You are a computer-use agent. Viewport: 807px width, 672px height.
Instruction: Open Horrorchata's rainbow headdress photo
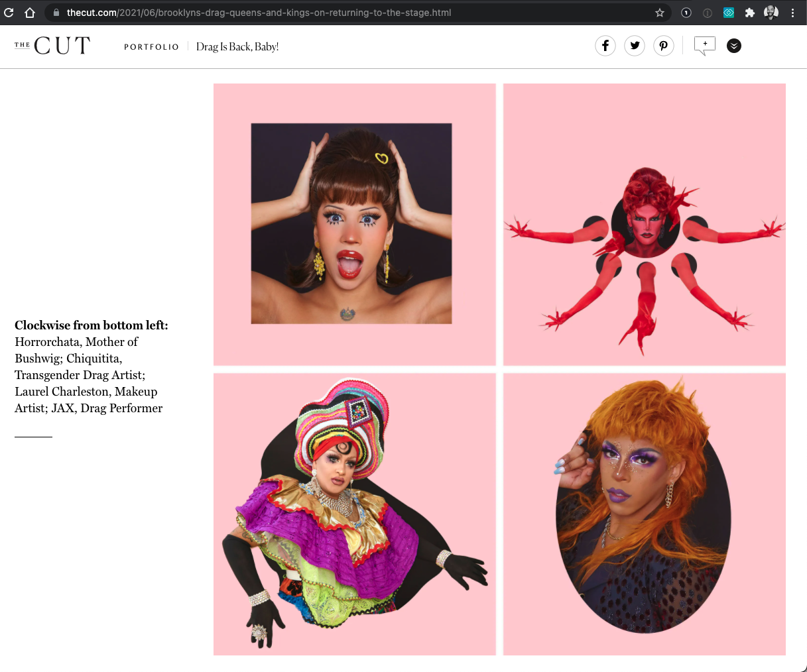point(353,514)
